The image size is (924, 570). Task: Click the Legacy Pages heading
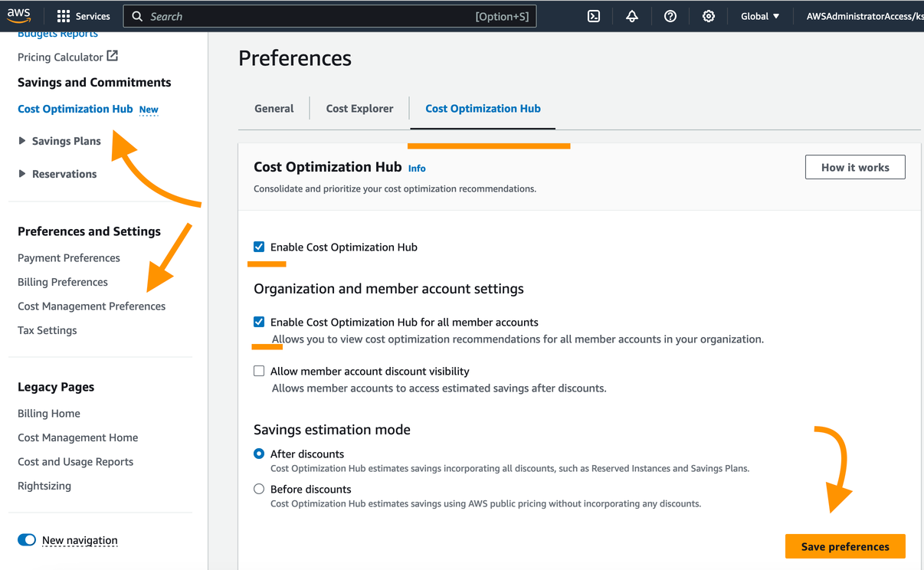click(x=56, y=387)
